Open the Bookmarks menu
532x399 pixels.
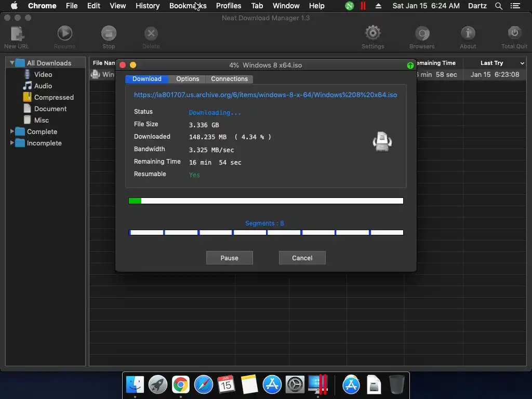(188, 6)
